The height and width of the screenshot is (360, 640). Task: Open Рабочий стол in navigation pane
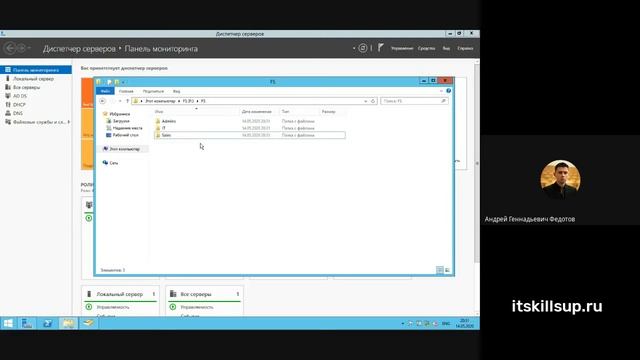pyautogui.click(x=125, y=135)
